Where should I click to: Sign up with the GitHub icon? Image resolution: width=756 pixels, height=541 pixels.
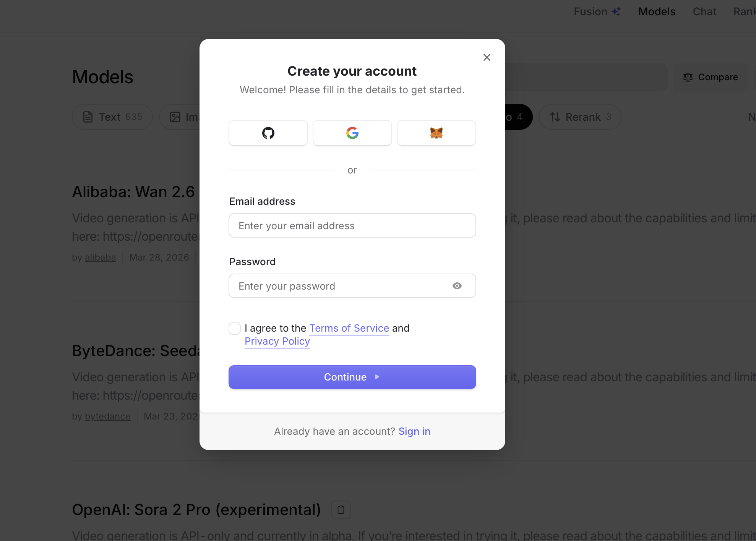[268, 133]
